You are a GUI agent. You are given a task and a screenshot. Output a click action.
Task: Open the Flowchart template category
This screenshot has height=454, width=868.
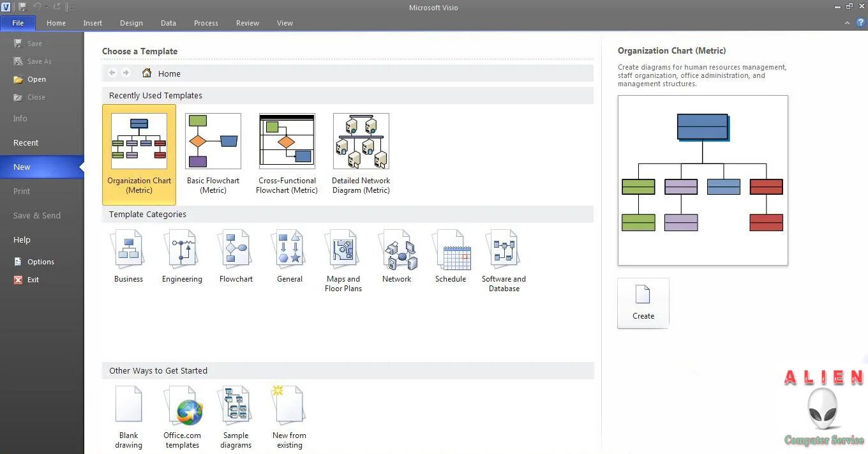(236, 257)
